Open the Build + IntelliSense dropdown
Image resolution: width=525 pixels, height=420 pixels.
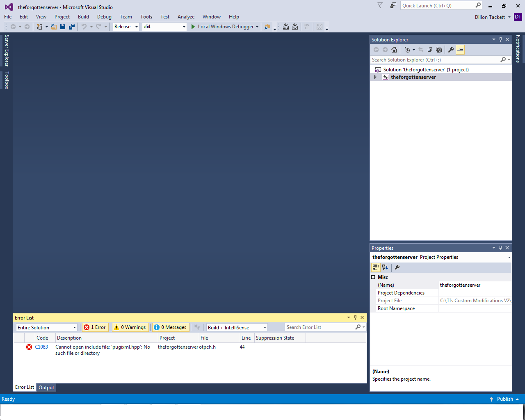click(x=237, y=327)
